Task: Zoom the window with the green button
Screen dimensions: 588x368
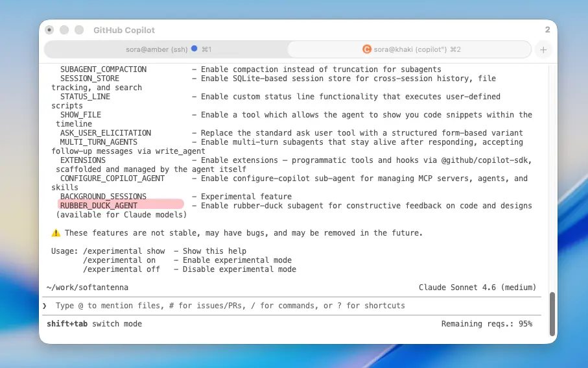Action: click(78, 30)
